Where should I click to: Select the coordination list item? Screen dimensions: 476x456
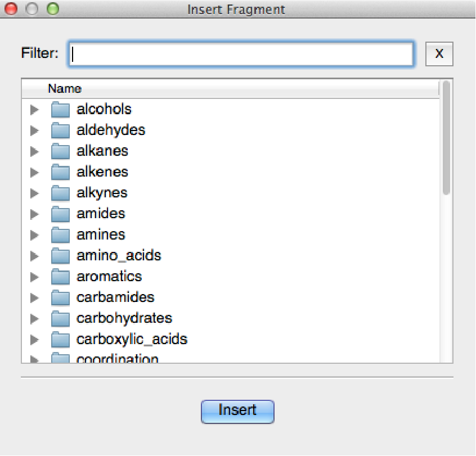point(117,359)
